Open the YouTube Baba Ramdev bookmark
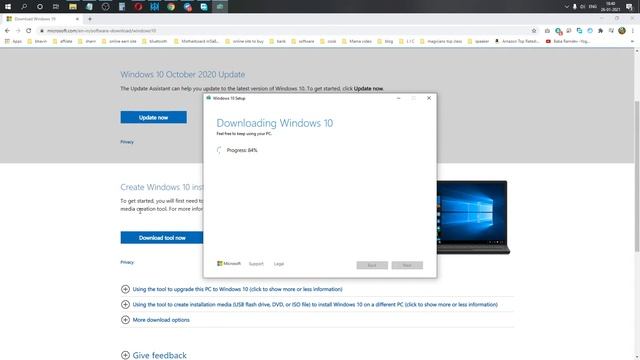This screenshot has width=640, height=360. pos(568,41)
